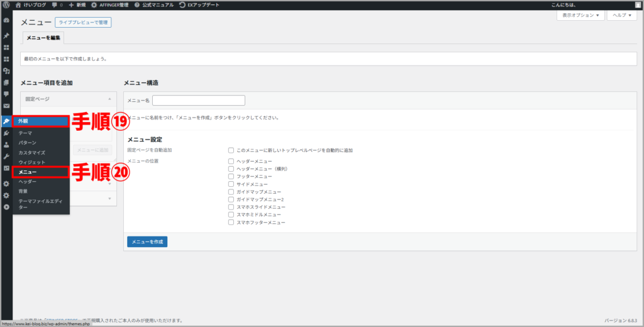
Task: Open the Dashboard gauge icon in sidebar
Action: tap(6, 20)
